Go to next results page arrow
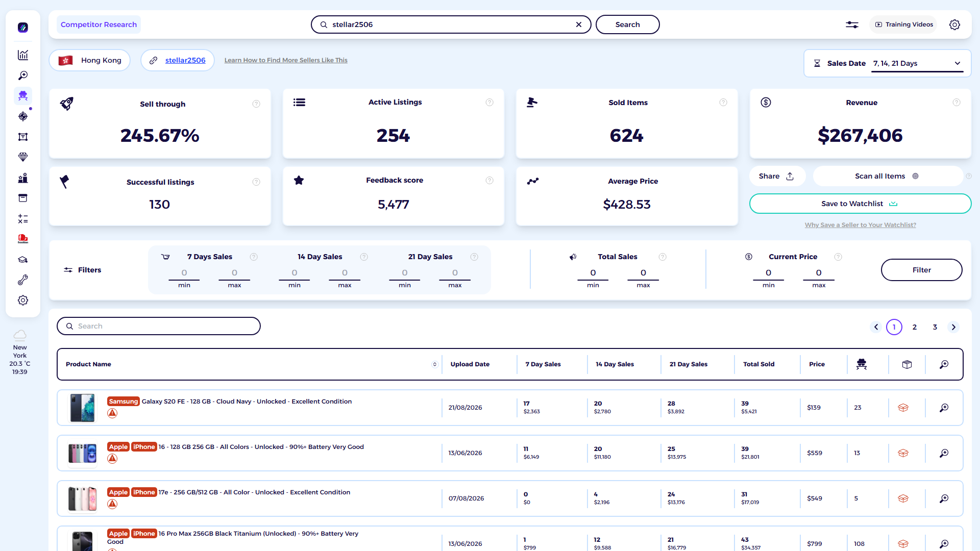Image resolution: width=980 pixels, height=551 pixels. (953, 327)
